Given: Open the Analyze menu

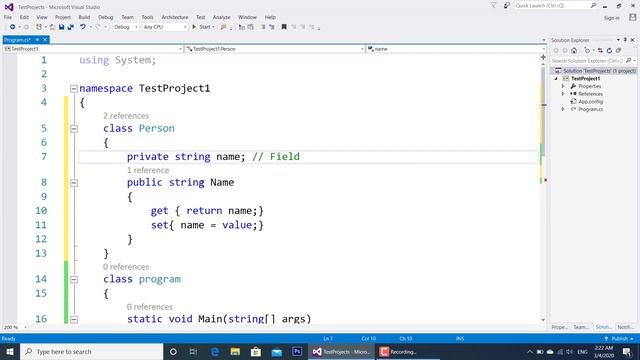Looking at the screenshot, I should coord(221,17).
